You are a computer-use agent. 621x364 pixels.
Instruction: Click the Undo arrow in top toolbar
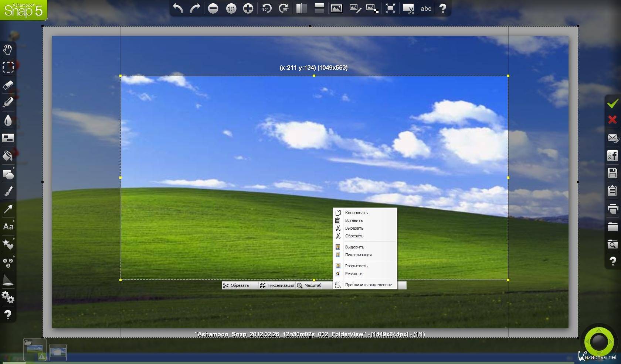(x=178, y=8)
